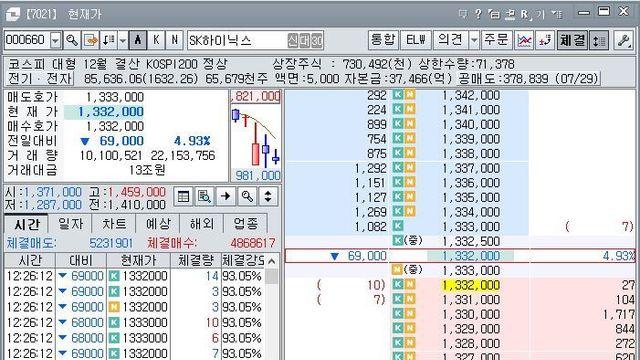Screen dimensions: 640x360
Task: Click the window logo icon next to 7021
Action: click(x=13, y=14)
